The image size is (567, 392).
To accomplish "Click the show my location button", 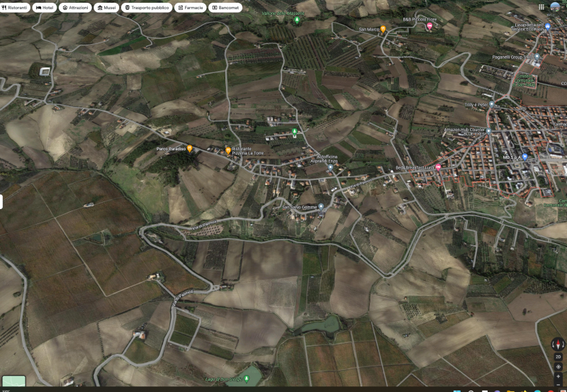I will click(558, 366).
